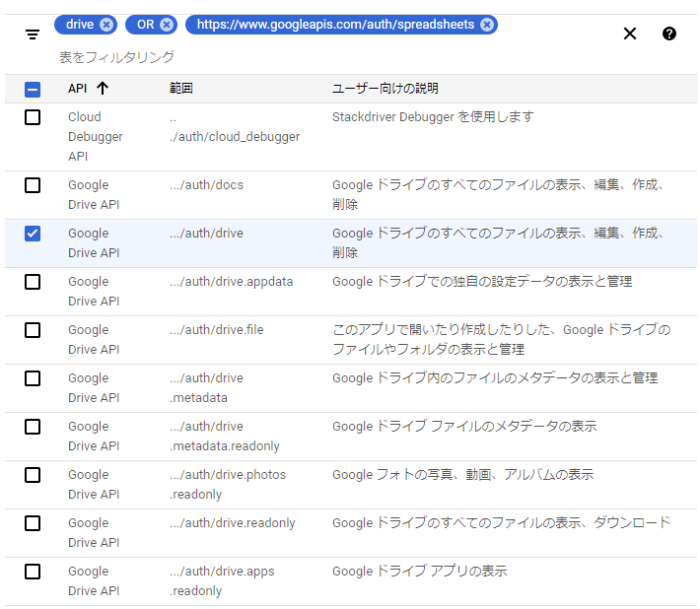Click the filter list icon
Screen dimensions: 700x609
[33, 34]
